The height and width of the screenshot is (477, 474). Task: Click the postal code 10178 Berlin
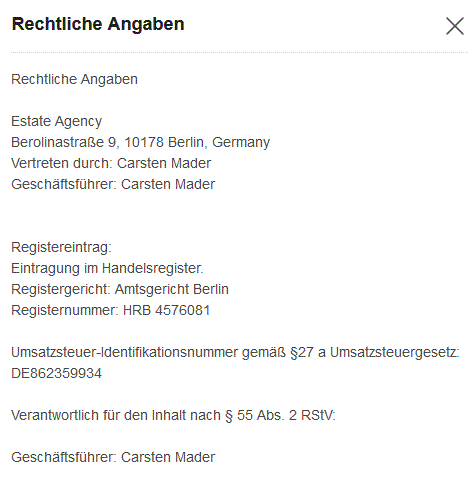tap(164, 142)
